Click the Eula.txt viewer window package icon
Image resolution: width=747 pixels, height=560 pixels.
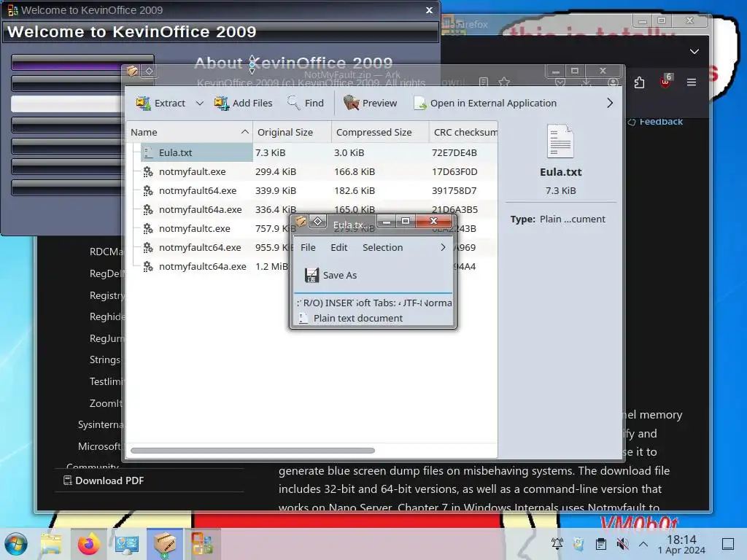coord(301,222)
